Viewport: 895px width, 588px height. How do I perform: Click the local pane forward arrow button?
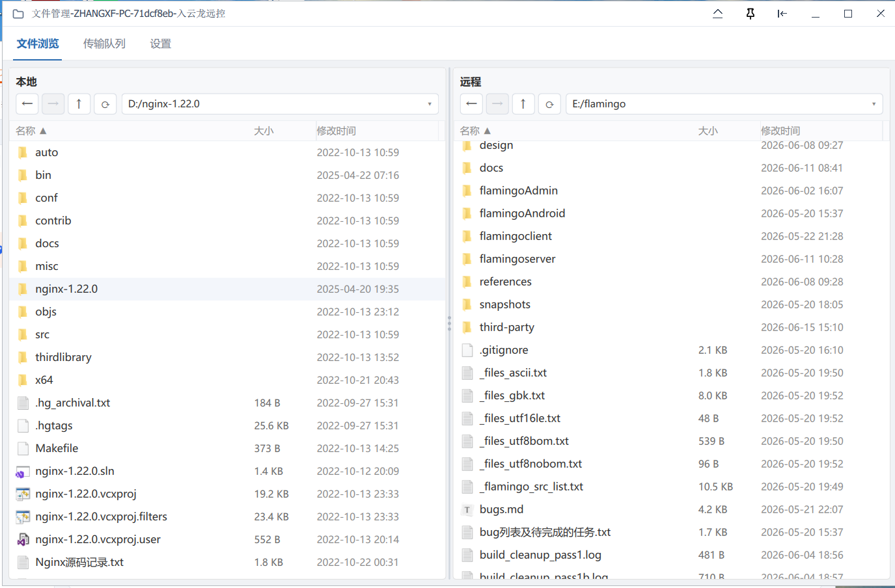[53, 103]
